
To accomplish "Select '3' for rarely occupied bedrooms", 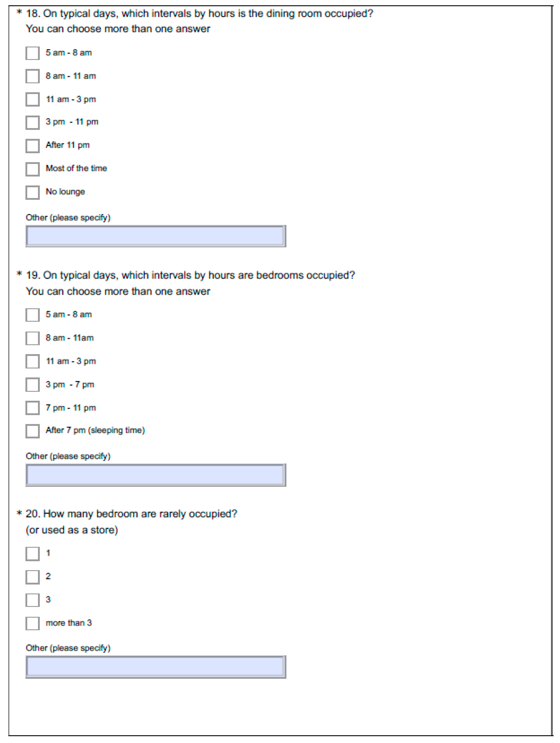I will pyautogui.click(x=33, y=600).
